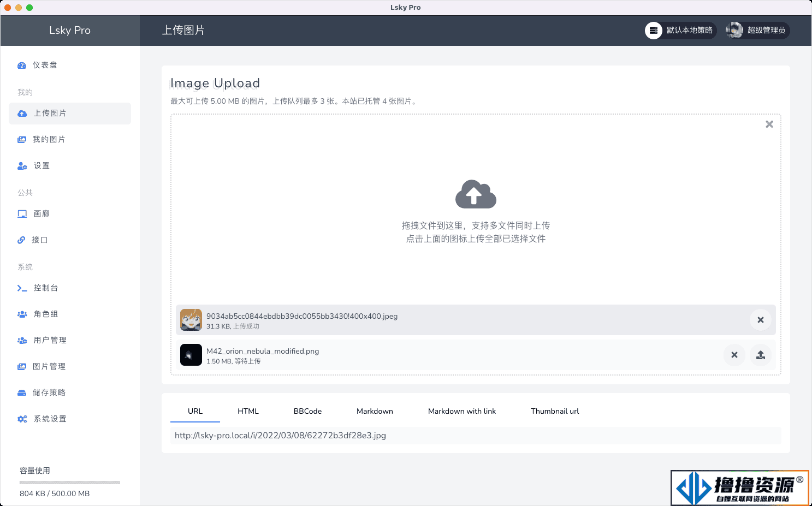The height and width of the screenshot is (506, 812).
Task: Click the 设置 user settings icon
Action: 22,166
